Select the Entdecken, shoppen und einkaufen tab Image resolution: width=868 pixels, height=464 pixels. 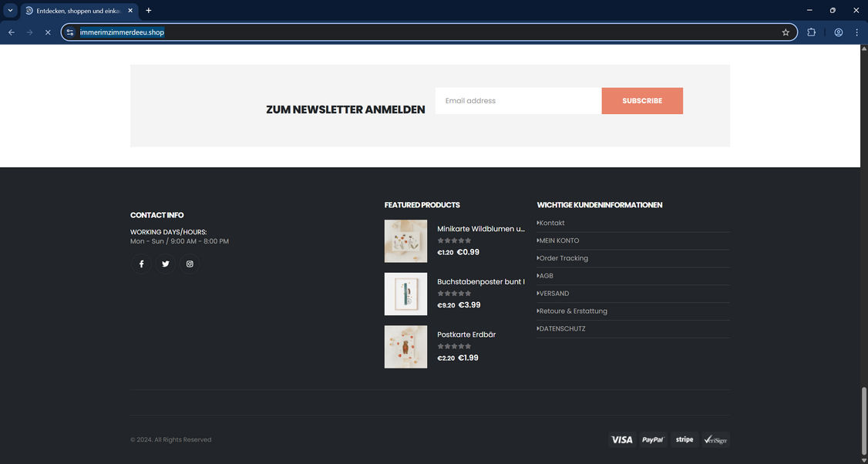pyautogui.click(x=79, y=11)
